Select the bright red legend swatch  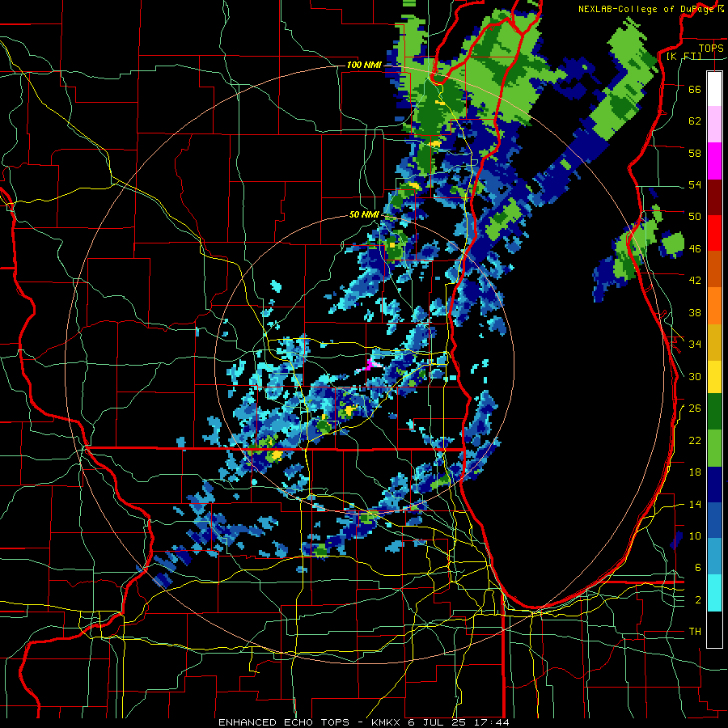(714, 233)
